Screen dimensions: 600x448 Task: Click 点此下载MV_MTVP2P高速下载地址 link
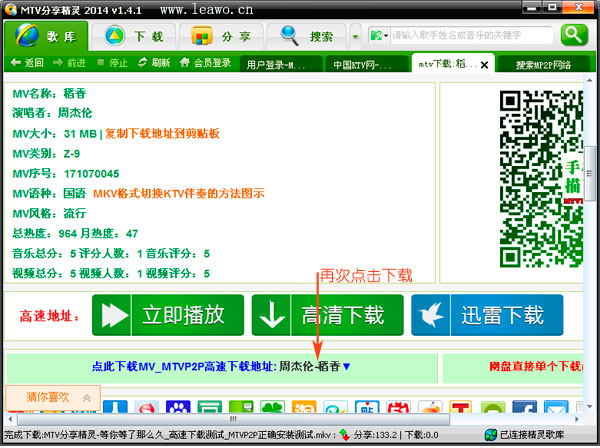pyautogui.click(x=184, y=366)
